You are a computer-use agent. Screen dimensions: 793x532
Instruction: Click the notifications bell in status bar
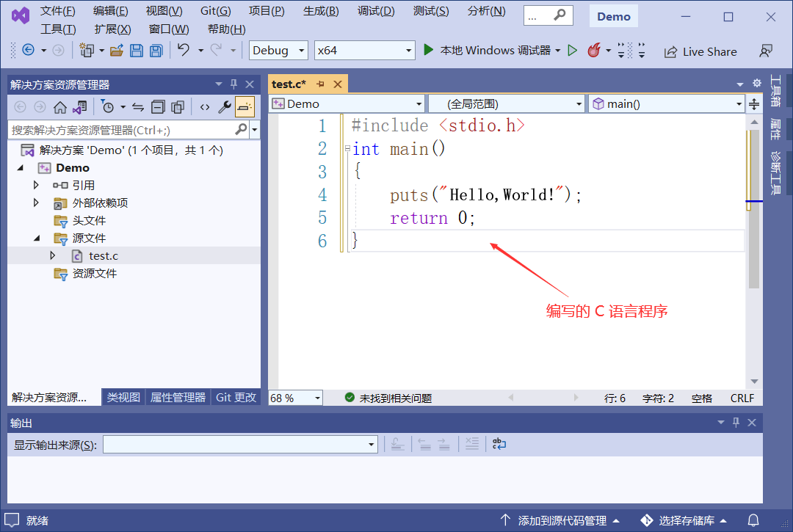pyautogui.click(x=753, y=520)
